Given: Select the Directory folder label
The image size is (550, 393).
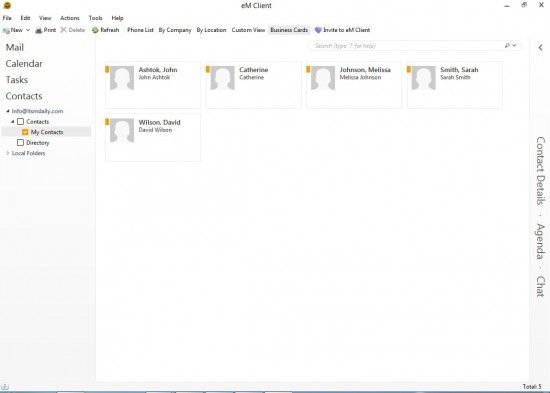Looking at the screenshot, I should click(38, 143).
